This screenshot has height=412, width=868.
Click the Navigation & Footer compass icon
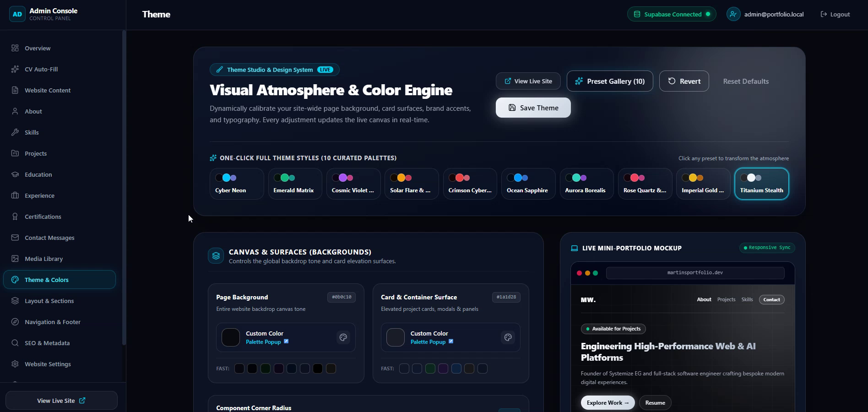point(15,322)
